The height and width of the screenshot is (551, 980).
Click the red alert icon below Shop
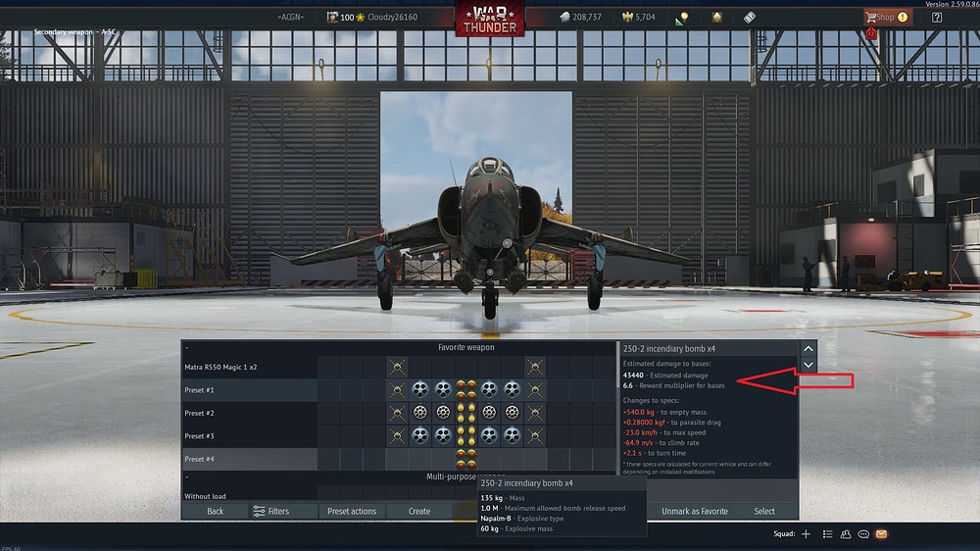(870, 33)
